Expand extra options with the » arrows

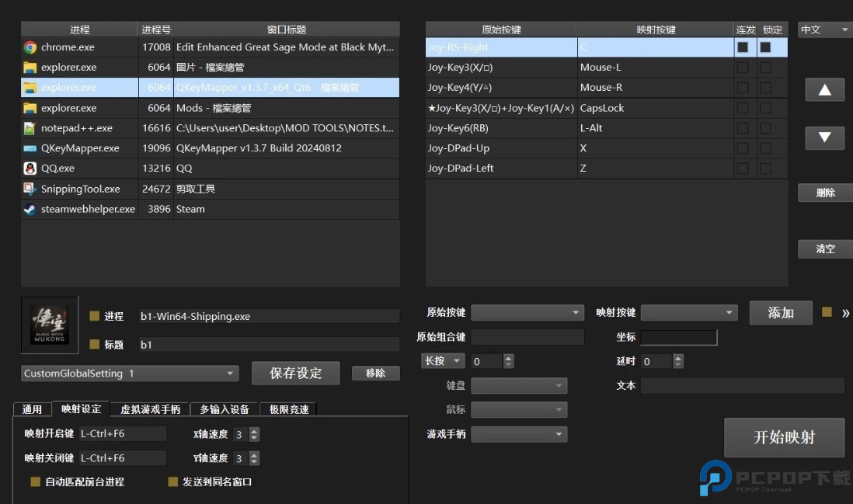[845, 313]
